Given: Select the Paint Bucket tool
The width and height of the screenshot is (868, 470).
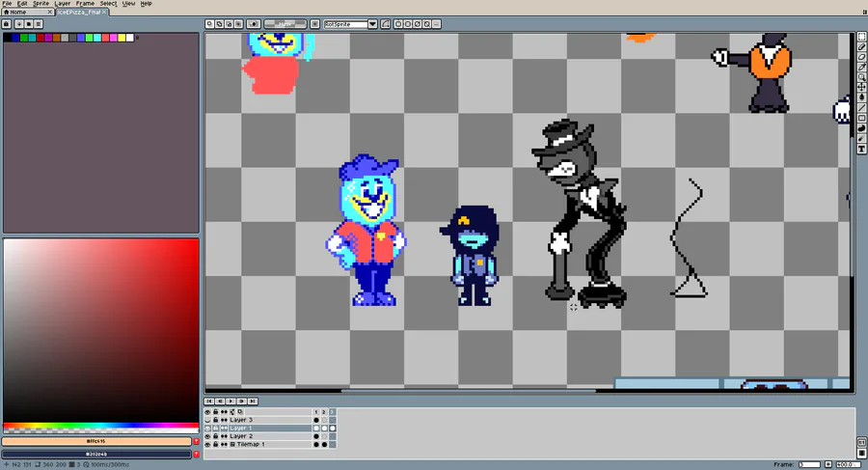Looking at the screenshot, I should 862,97.
